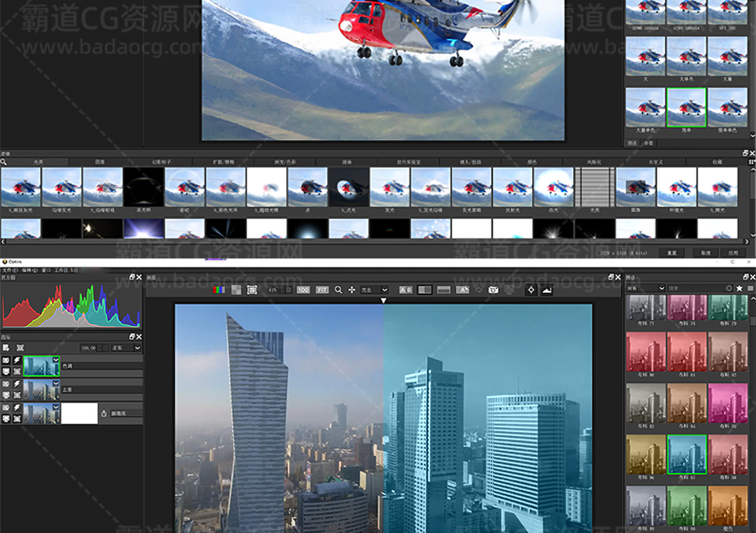Image resolution: width=756 pixels, height=533 pixels.
Task: Click the 100 percent zoom button
Action: 303,290
